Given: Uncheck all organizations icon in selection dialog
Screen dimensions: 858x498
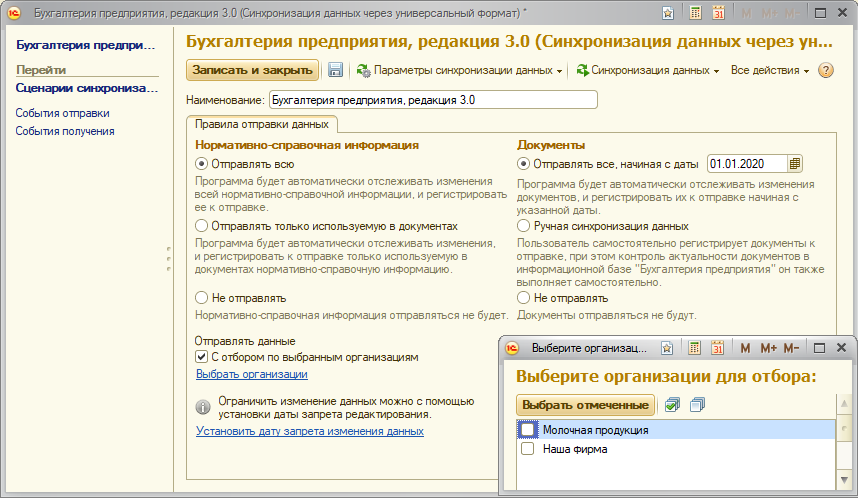Looking at the screenshot, I should tap(697, 405).
